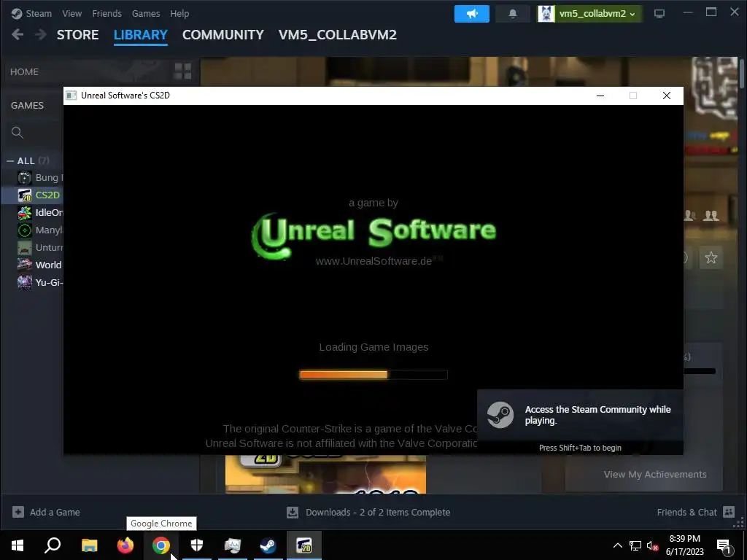Click the friends who play icon
Viewport: 747px width, 560px height.
click(x=711, y=216)
